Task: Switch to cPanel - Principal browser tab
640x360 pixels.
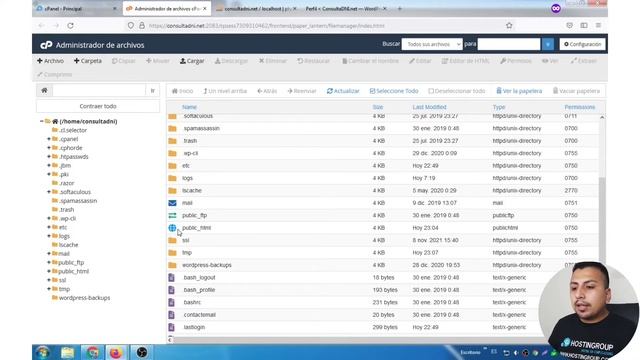Action: coord(76,9)
